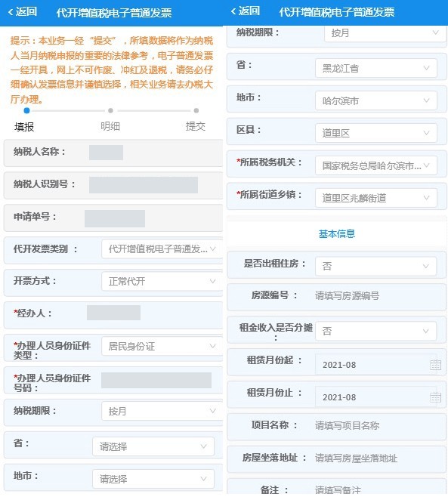This screenshot has height=497, width=448.
Task: Open the 区县 道里区 dropdown
Action: pyautogui.click(x=376, y=133)
